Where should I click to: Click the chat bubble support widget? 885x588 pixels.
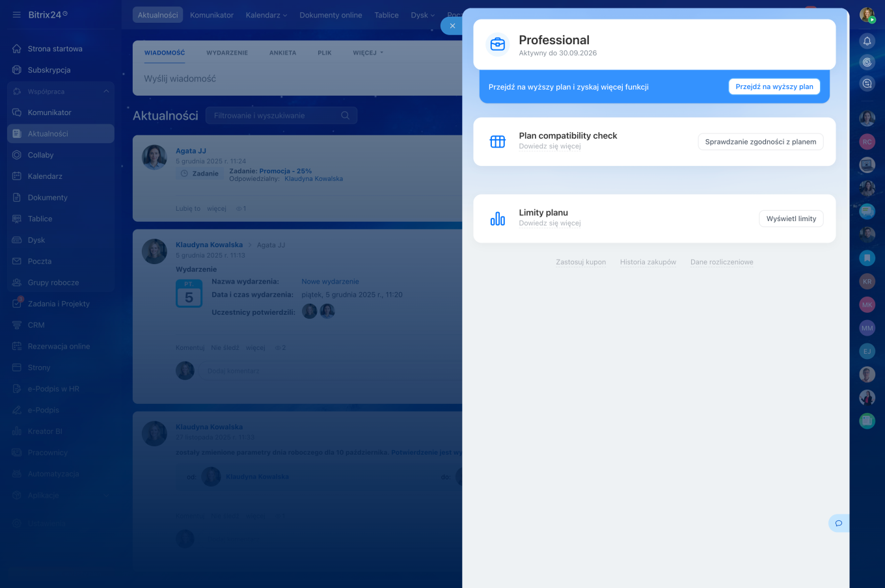(839, 523)
